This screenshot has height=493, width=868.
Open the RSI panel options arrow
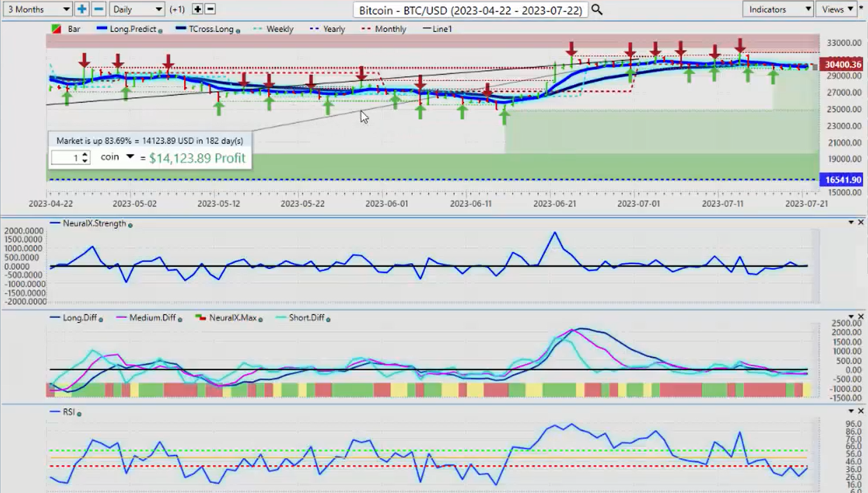851,411
